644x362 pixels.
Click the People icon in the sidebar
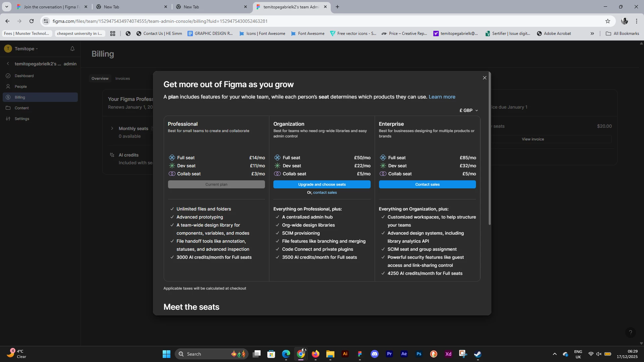tap(8, 86)
